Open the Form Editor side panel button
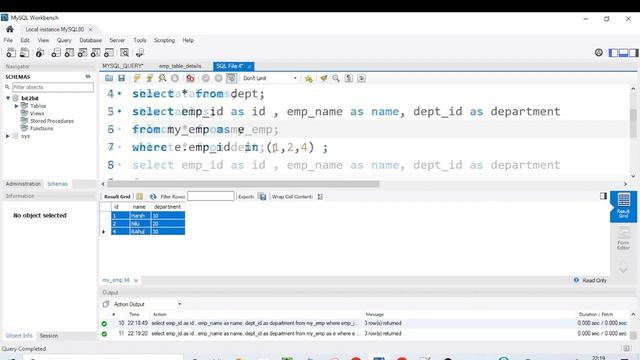This screenshot has height=360, width=640. click(x=623, y=239)
